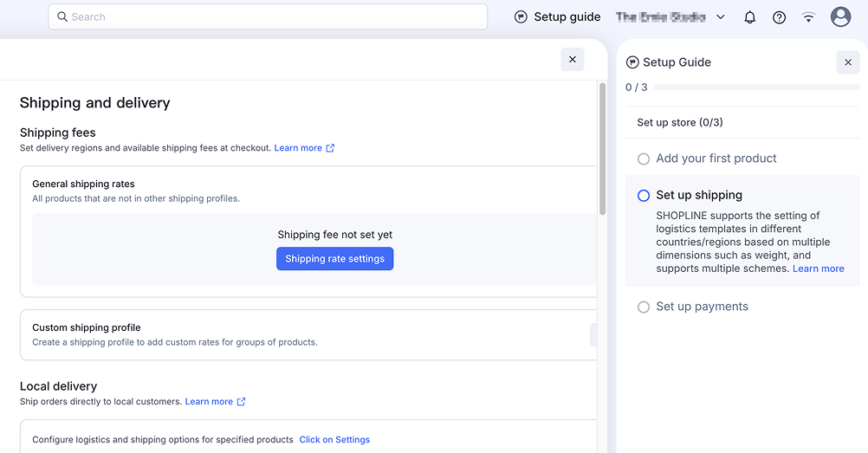This screenshot has width=868, height=453.
Task: Select the Set up payments step
Action: (702, 307)
